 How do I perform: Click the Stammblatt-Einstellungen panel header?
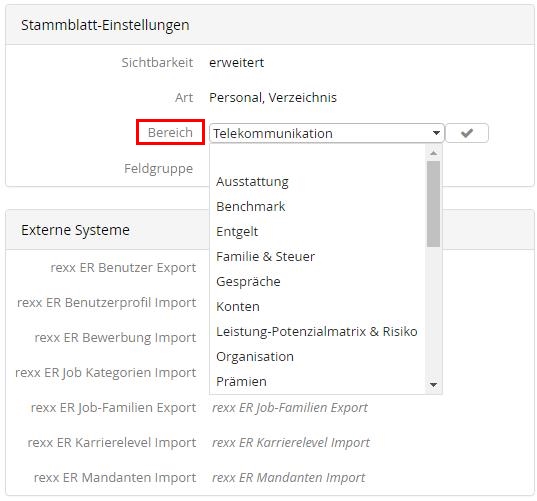[x=270, y=25]
